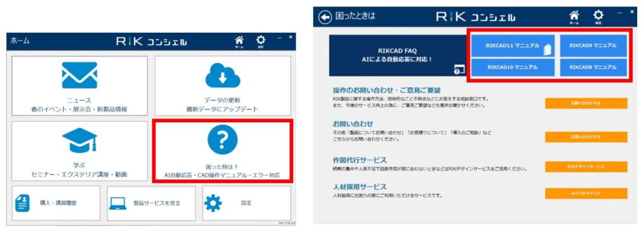Click the settings gear in left window header

[x=260, y=41]
